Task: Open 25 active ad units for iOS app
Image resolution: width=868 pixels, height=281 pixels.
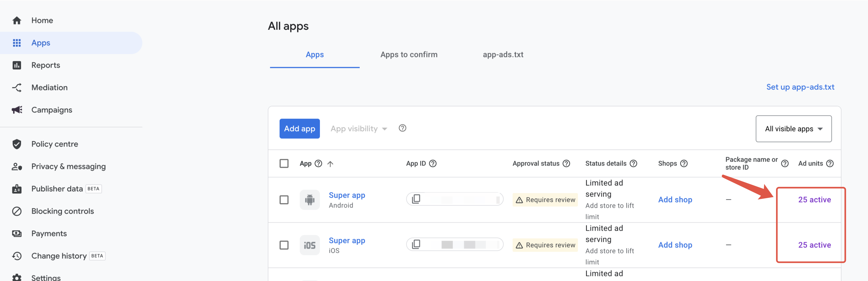Action: (x=814, y=245)
